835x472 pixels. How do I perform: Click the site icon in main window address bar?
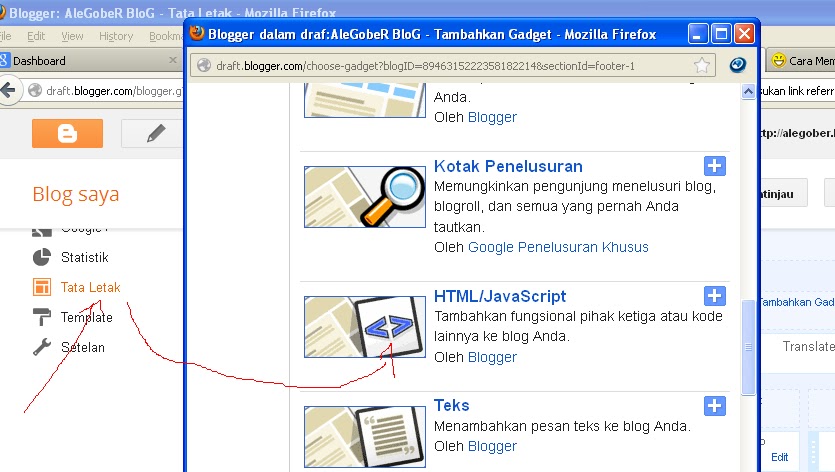coord(35,91)
